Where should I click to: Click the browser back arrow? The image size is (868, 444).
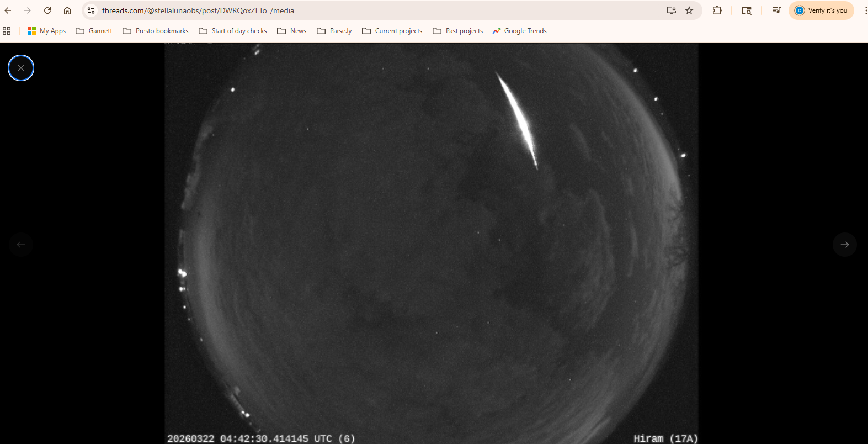pyautogui.click(x=8, y=10)
